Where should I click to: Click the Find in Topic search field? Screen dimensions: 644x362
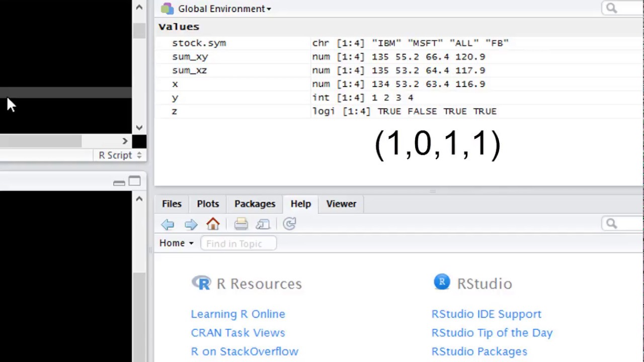coord(238,243)
